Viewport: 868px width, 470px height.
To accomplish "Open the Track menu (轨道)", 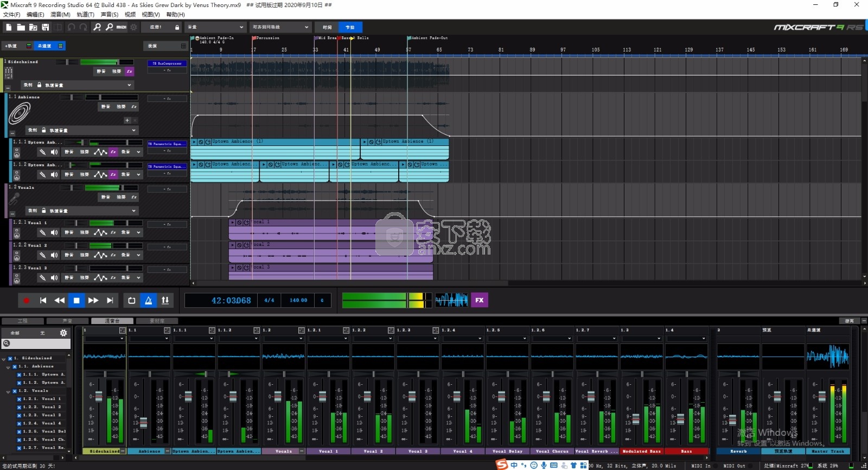I will click(85, 15).
